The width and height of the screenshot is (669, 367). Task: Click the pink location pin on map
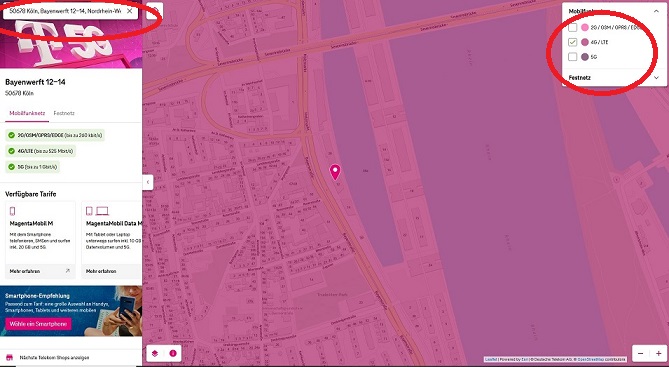click(x=335, y=172)
